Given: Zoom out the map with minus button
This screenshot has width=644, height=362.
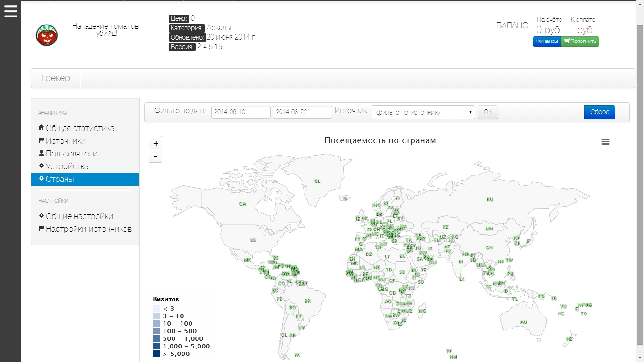Looking at the screenshot, I should [156, 156].
